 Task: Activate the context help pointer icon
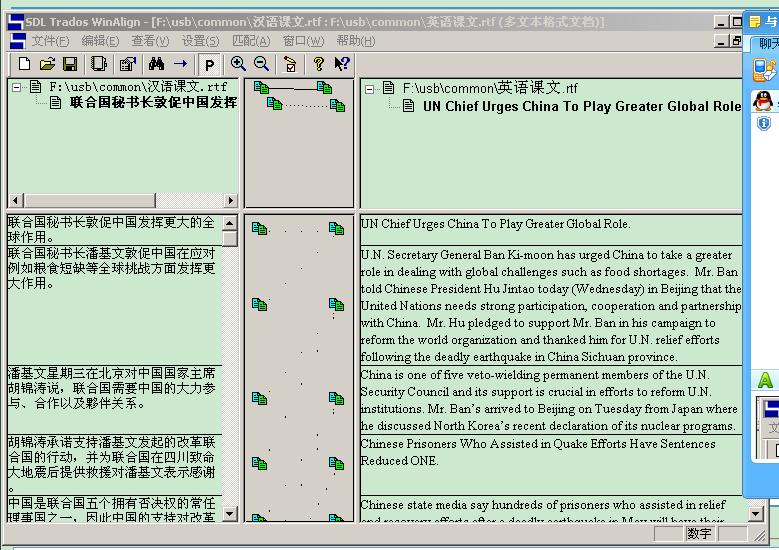[342, 64]
